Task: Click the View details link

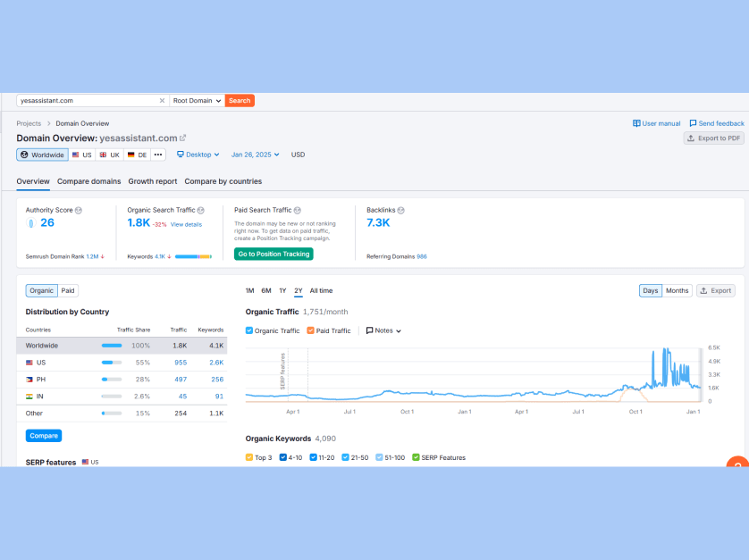Action: tap(186, 224)
